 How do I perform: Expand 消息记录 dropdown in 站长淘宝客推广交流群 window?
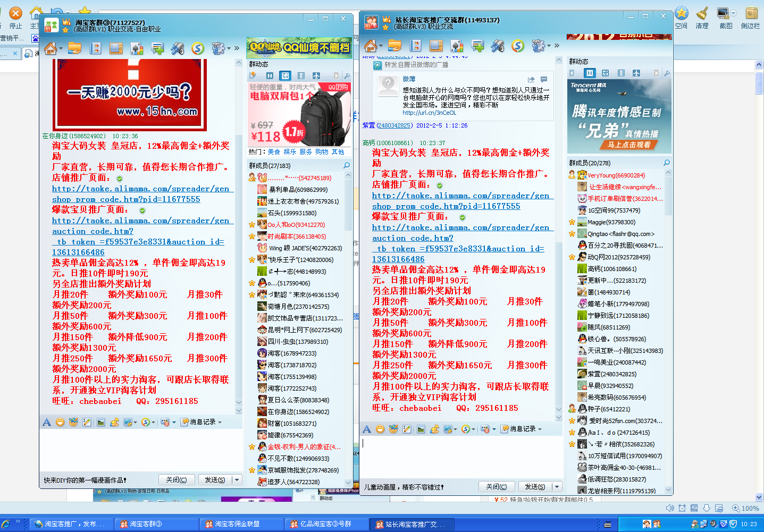point(540,429)
